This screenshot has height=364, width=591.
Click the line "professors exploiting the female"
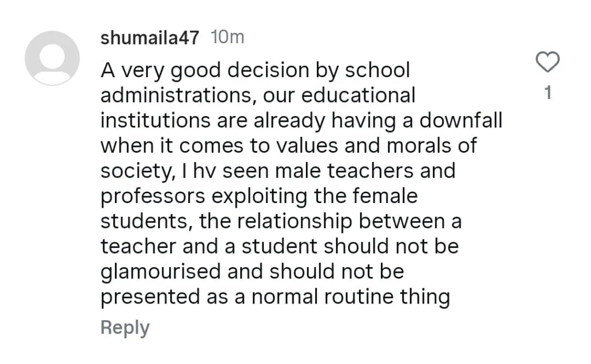259,197
